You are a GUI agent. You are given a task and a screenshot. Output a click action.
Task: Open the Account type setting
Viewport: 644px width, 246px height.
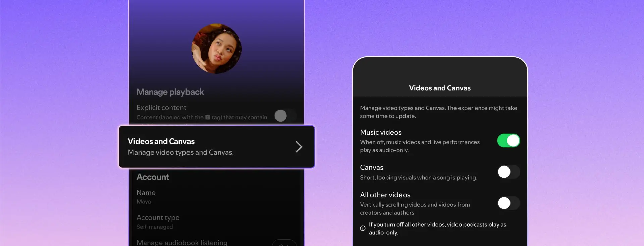pos(158,222)
